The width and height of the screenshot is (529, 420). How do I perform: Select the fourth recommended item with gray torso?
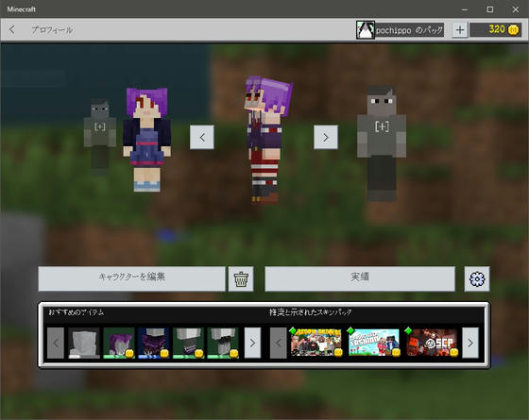(188, 343)
